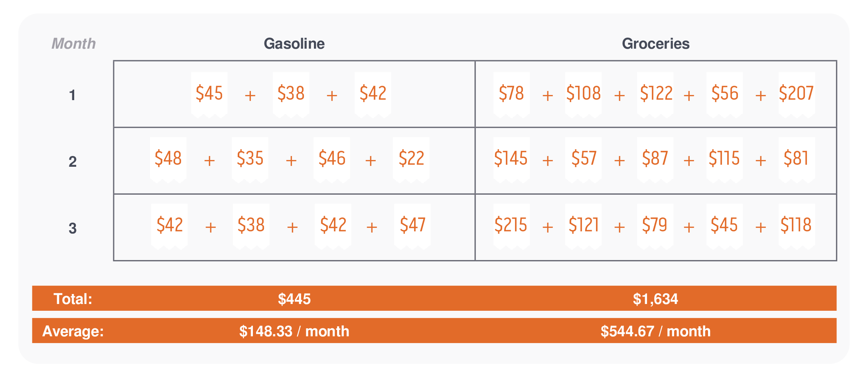Click the $215 grocery receipt in month 3
868x377 pixels.
click(x=511, y=227)
